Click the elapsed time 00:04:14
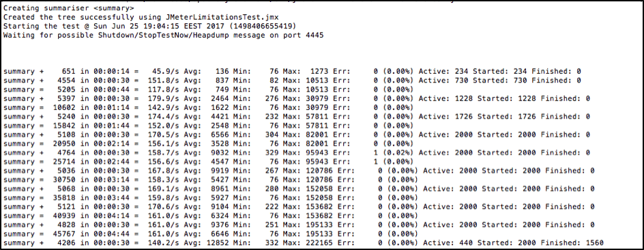 click(111, 216)
